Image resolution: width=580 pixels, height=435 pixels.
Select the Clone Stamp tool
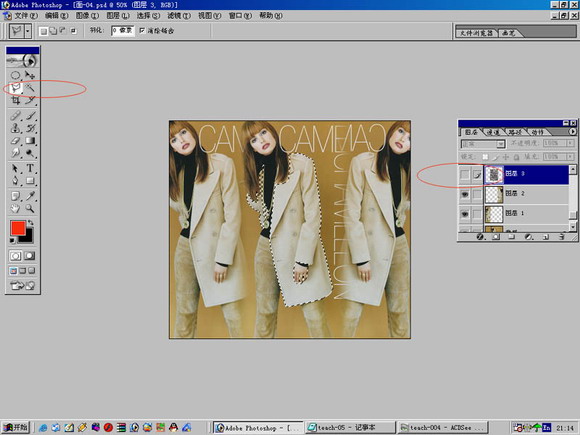pos(15,128)
